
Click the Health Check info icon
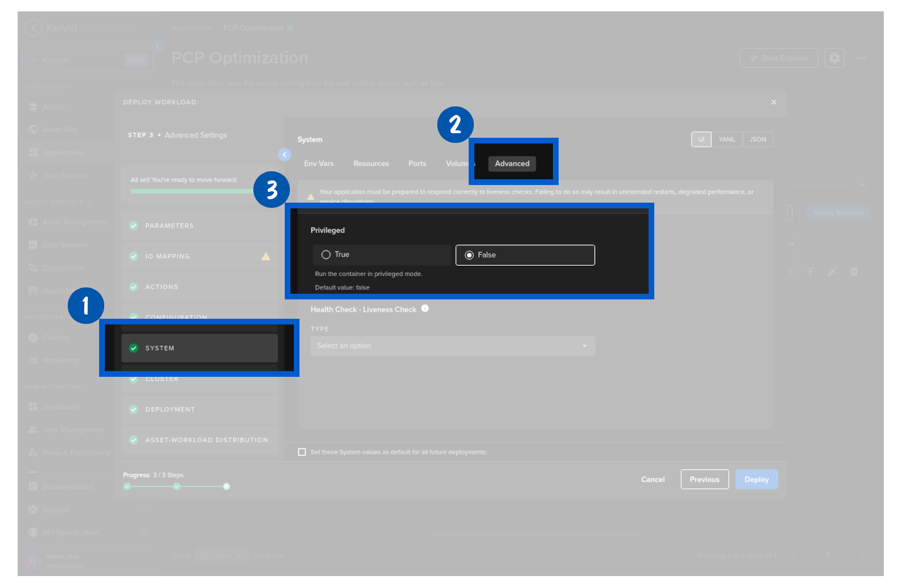pyautogui.click(x=425, y=309)
